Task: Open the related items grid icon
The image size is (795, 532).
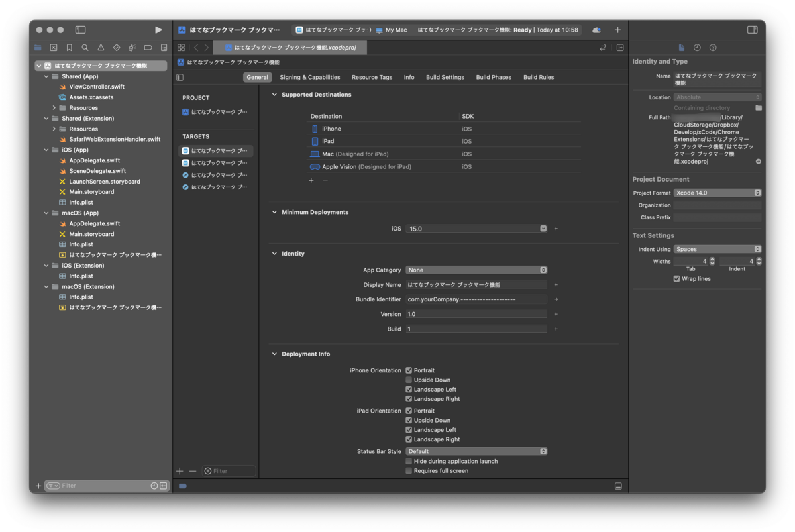Action: coord(181,48)
